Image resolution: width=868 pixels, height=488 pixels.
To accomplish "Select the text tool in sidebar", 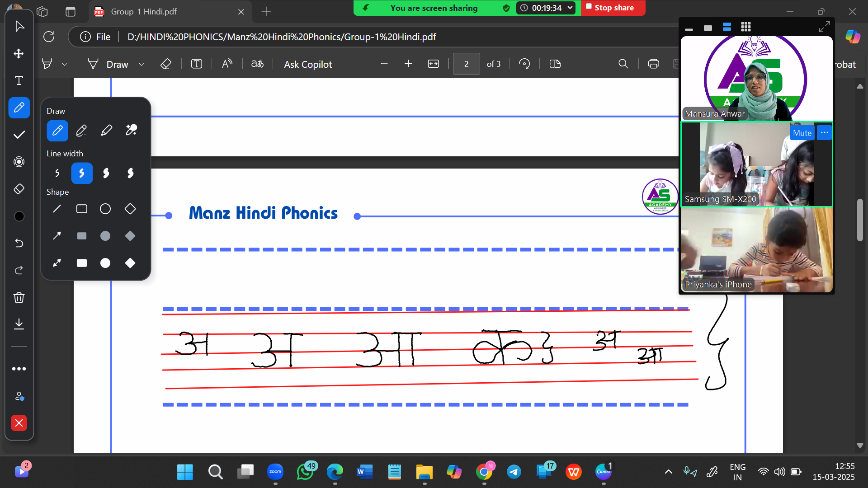I will [19, 80].
